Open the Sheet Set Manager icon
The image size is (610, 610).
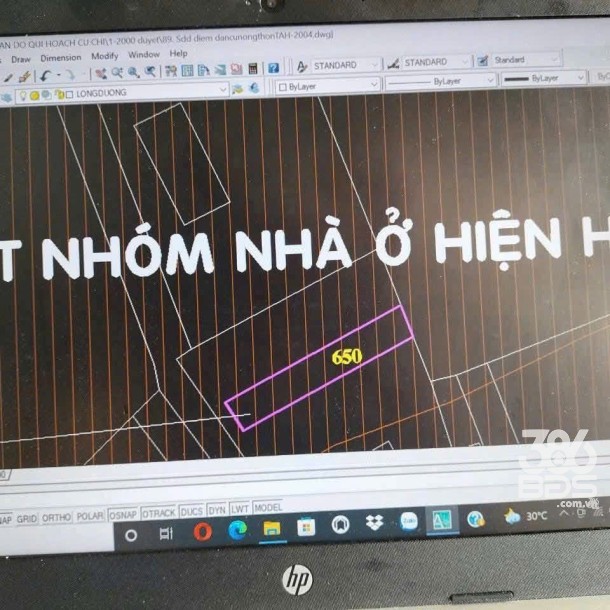pyautogui.click(x=220, y=70)
